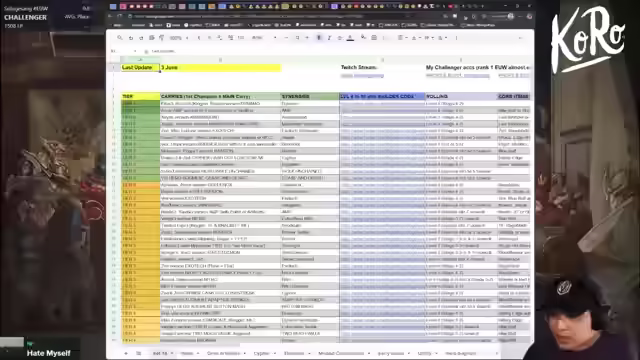This screenshot has width=640, height=360.
Task: Open the horizontal align dropdown
Action: 402,38
